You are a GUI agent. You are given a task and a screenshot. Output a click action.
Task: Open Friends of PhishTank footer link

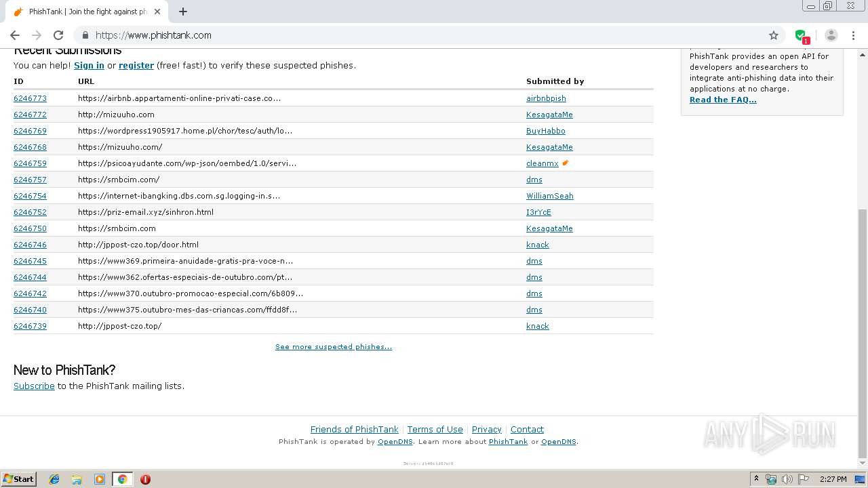pos(354,429)
